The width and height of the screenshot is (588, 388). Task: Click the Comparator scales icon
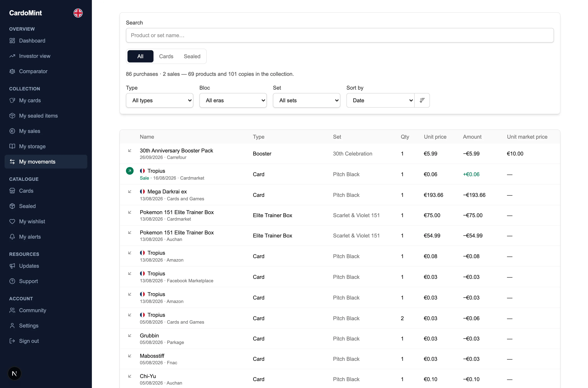click(x=12, y=71)
